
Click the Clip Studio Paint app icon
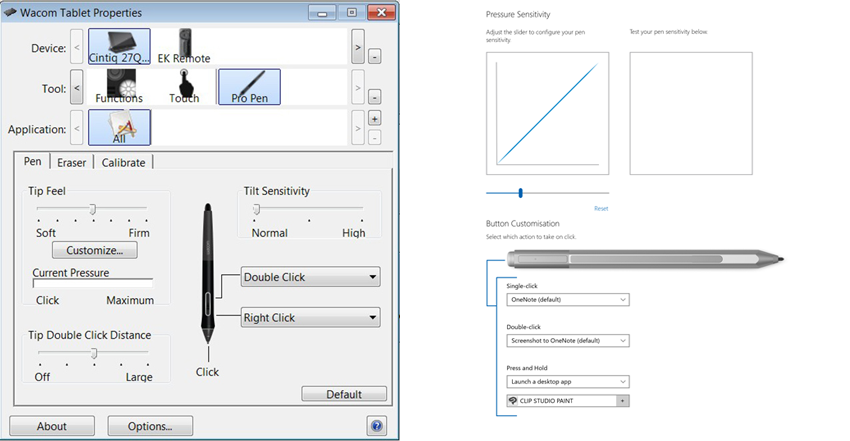tap(513, 401)
